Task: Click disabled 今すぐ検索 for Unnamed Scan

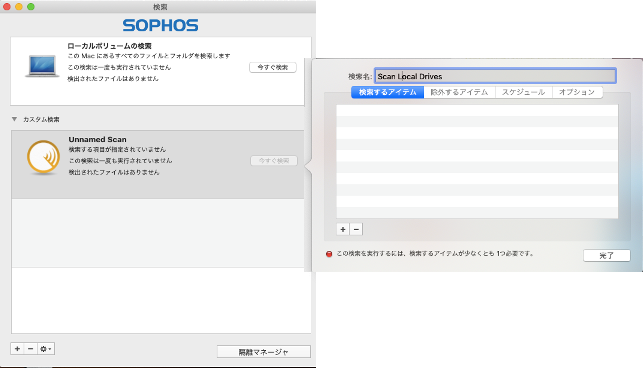Action: click(274, 161)
